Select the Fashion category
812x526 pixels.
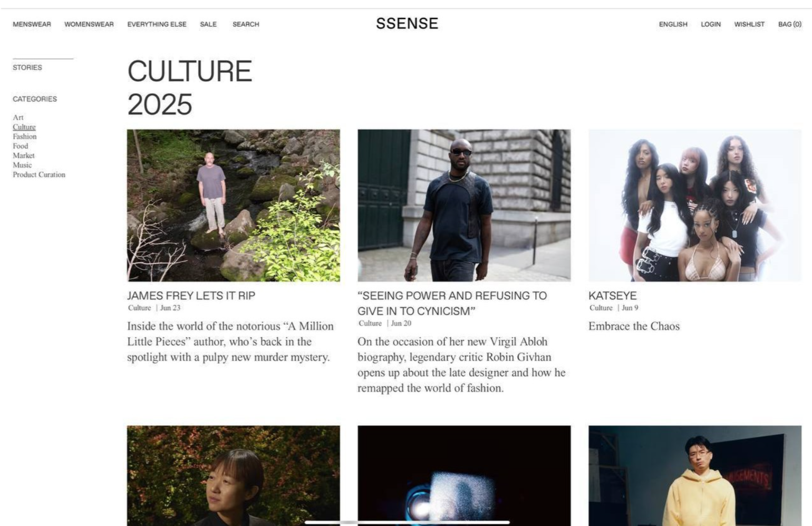[x=25, y=137]
